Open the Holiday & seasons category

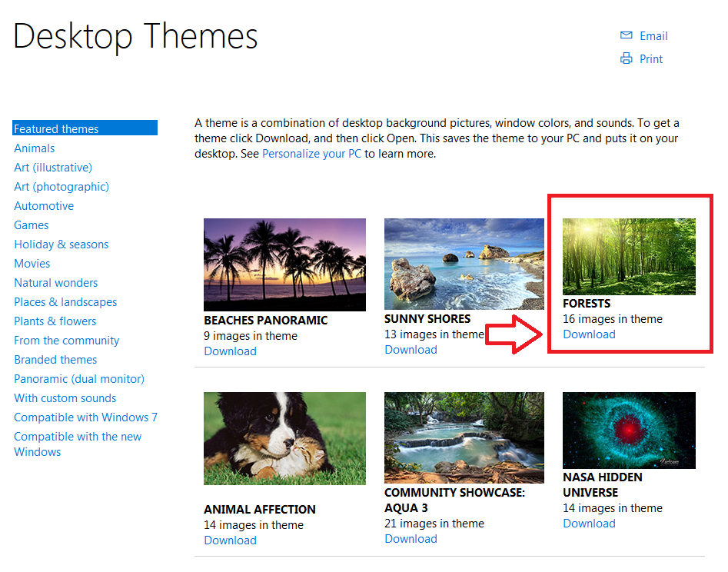61,244
